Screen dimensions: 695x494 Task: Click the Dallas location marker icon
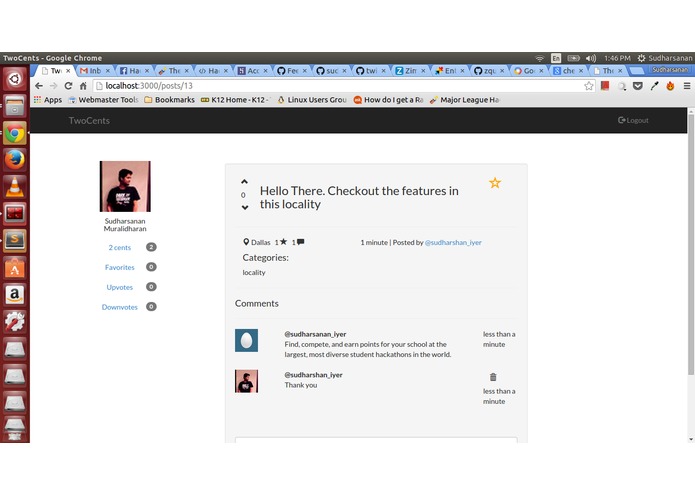point(246,242)
